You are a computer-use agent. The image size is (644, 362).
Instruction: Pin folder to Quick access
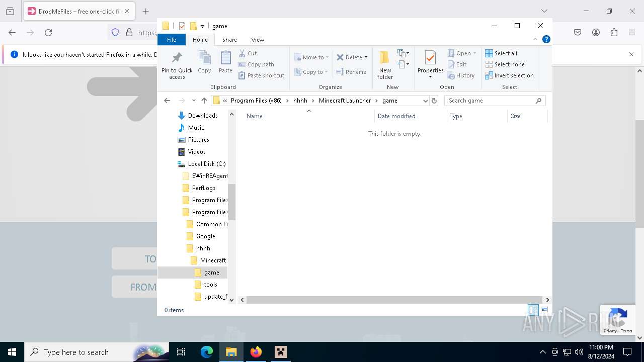pos(177,65)
